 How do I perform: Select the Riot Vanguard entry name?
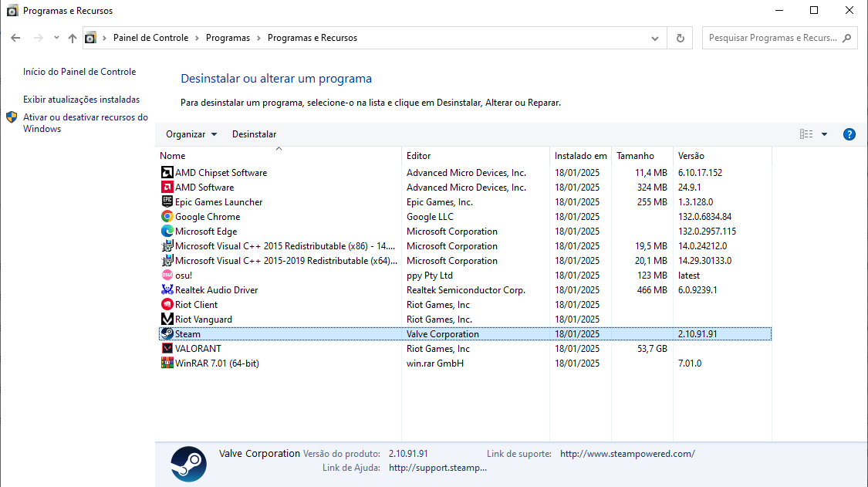coord(204,319)
